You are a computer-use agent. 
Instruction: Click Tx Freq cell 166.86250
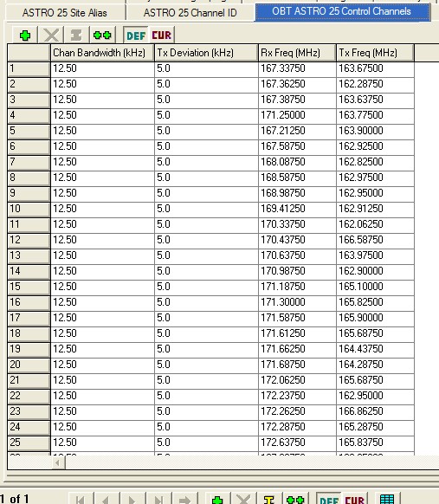tap(376, 412)
